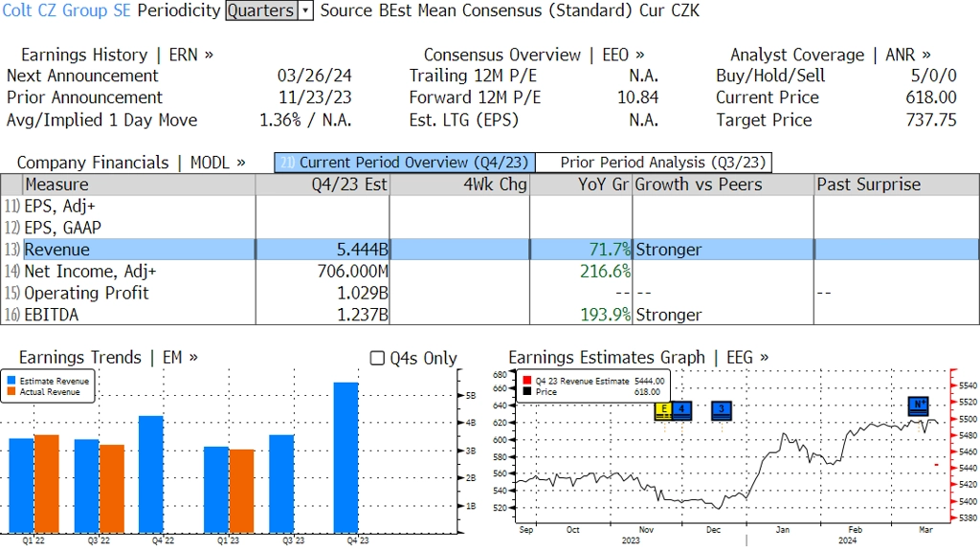
Task: Click the Net Income estimate 706.000M
Action: coord(352,272)
